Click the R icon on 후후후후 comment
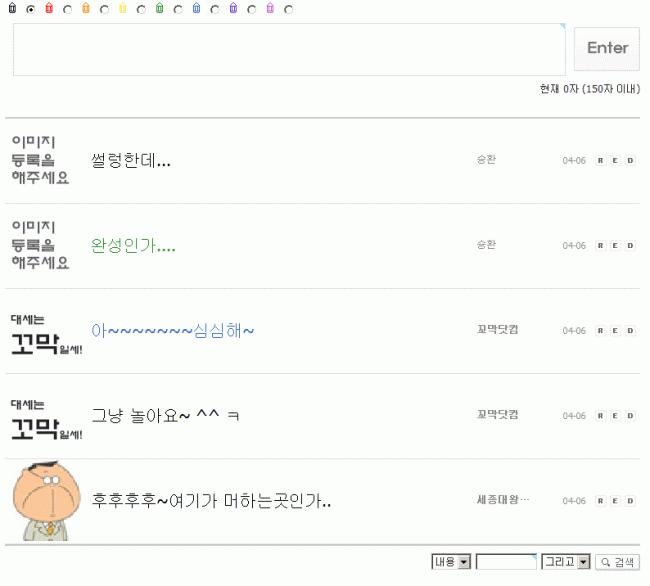The image size is (650, 586). (600, 501)
